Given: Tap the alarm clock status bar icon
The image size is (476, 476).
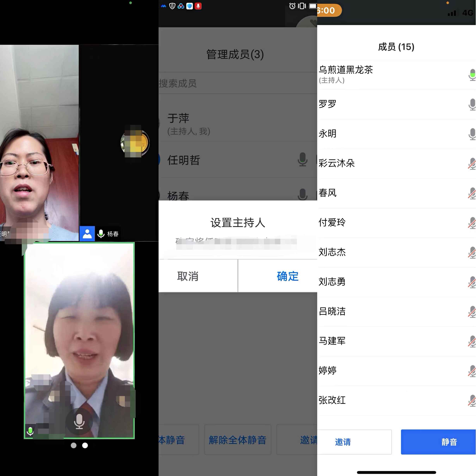Looking at the screenshot, I should coord(292,6).
